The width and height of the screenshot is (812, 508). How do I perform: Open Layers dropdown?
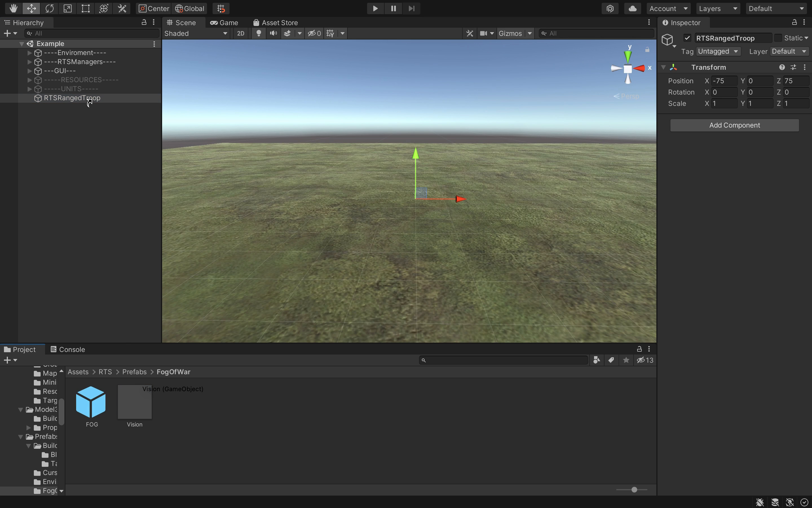pyautogui.click(x=718, y=8)
